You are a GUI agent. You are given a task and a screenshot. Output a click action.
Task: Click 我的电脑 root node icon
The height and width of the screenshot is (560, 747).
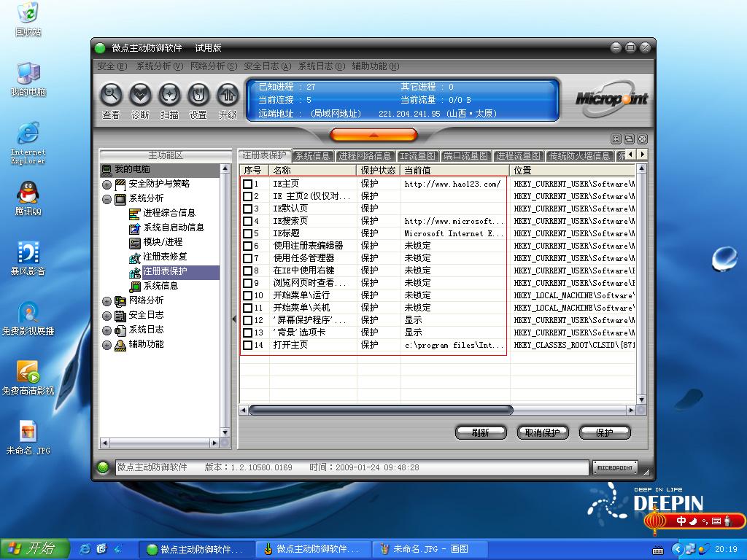click(x=107, y=169)
